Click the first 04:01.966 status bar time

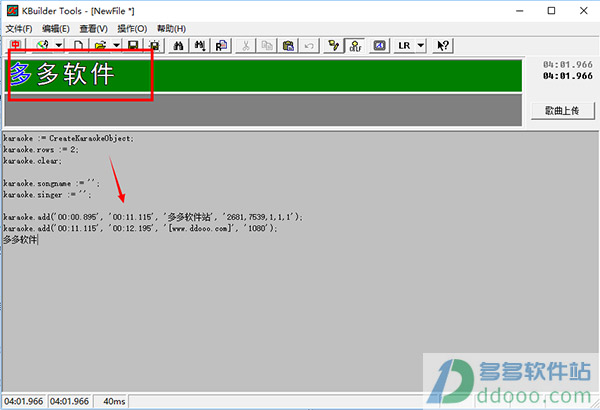click(24, 401)
